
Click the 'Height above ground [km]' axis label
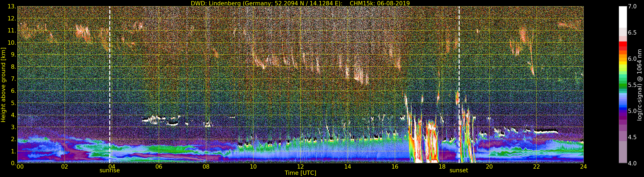3,85
